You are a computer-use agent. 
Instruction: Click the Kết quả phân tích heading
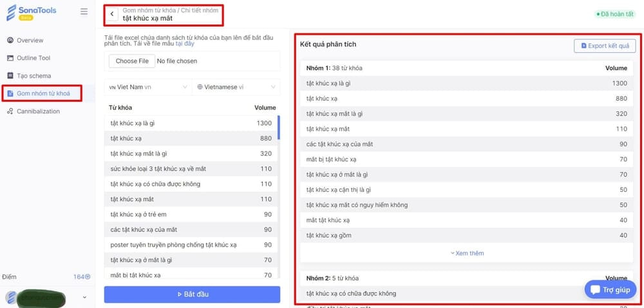tap(328, 44)
